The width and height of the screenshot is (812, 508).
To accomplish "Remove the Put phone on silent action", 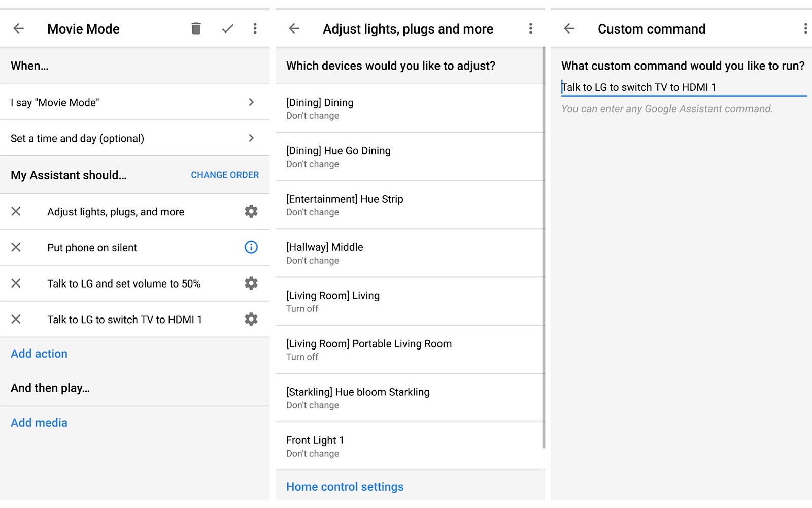I will coord(16,247).
